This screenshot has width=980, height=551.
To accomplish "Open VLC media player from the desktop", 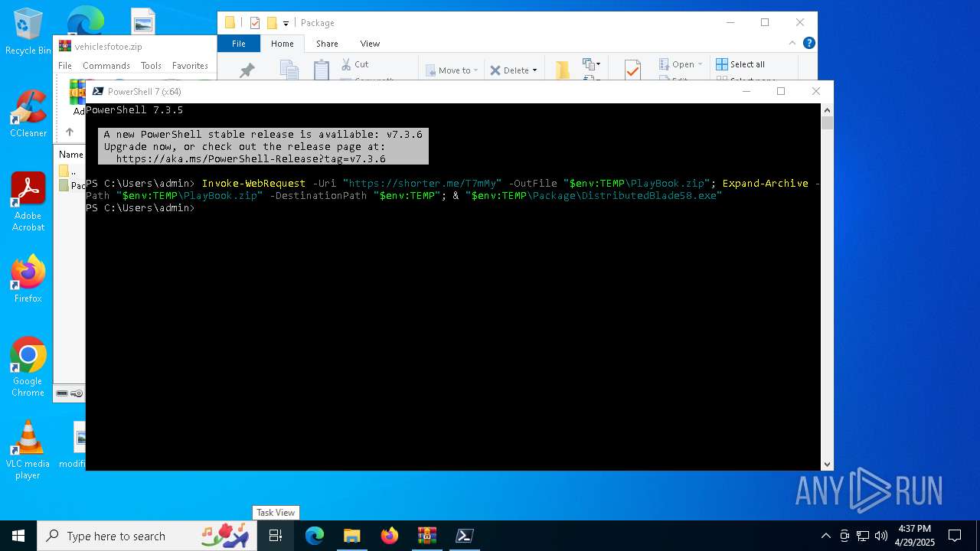I will coord(28,450).
